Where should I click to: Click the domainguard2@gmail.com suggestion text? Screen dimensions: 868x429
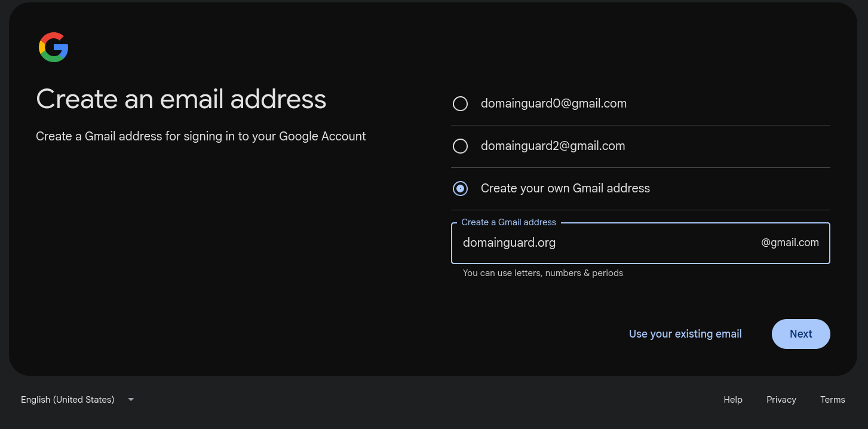point(553,146)
